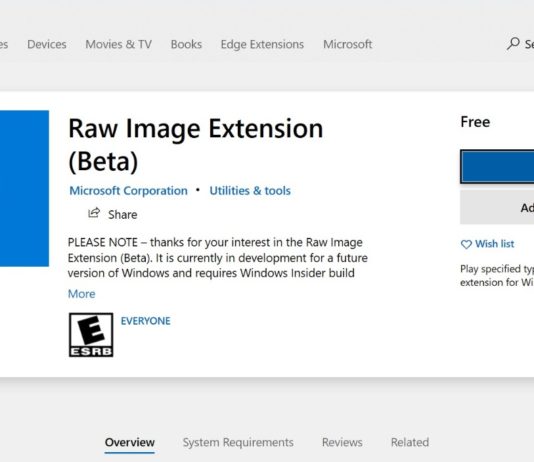Click the 'Raw Image Extension (Beta)' title
Screen dimensions: 534x462
tap(196, 145)
